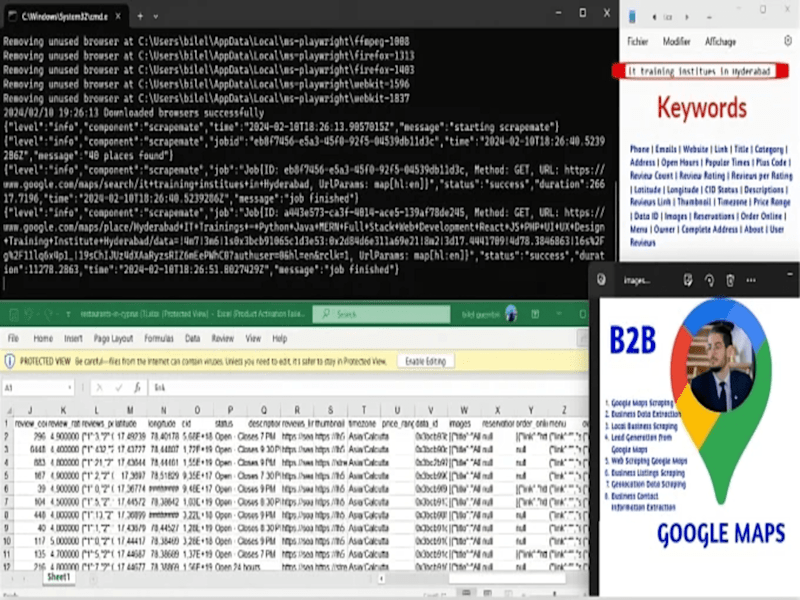Click the Excel zoom slider
The height and width of the screenshot is (600, 800).
tap(554, 594)
